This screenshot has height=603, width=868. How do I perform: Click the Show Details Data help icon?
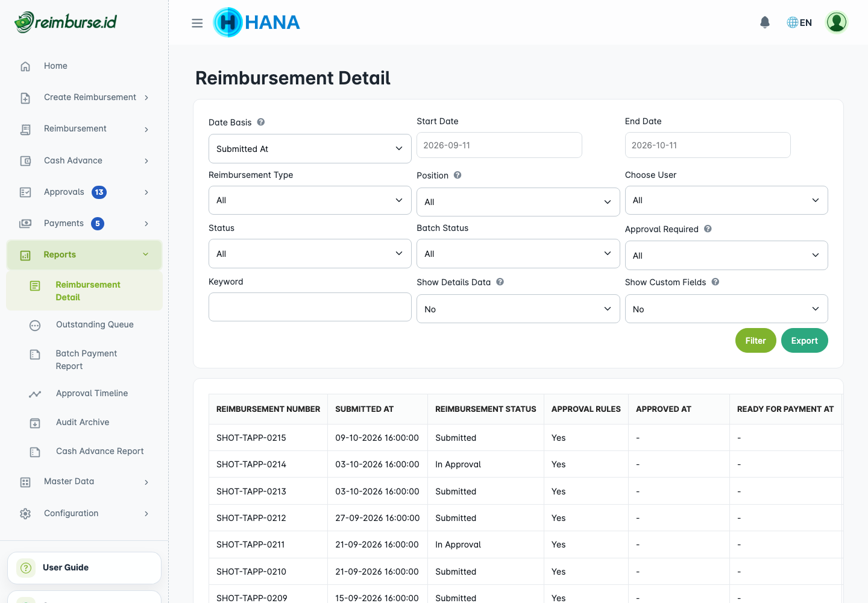[x=500, y=282]
